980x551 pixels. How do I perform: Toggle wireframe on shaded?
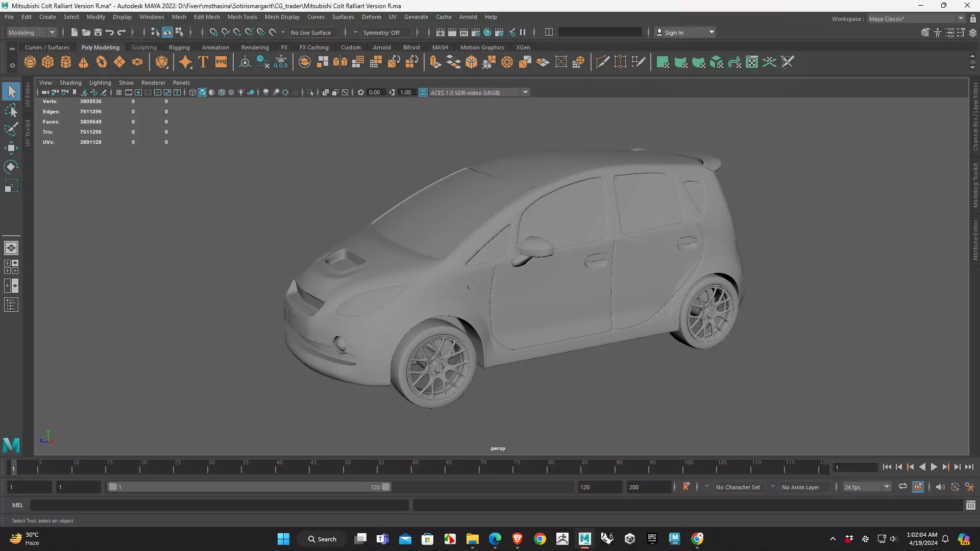(x=222, y=92)
